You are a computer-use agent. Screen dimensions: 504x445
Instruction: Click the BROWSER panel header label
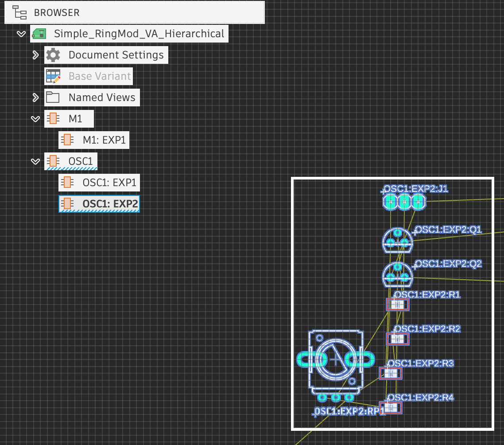(x=57, y=12)
